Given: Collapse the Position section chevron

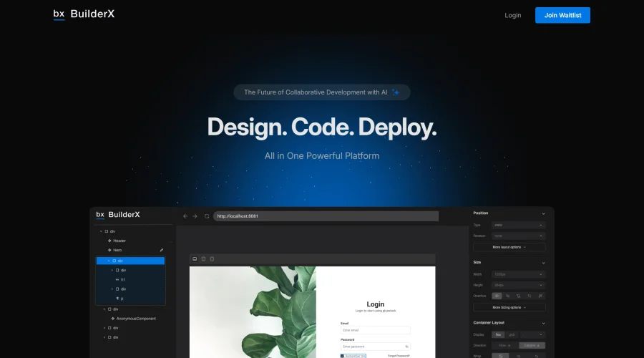Looking at the screenshot, I should 543,214.
